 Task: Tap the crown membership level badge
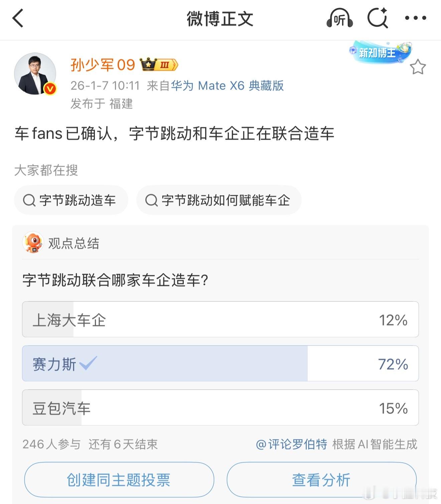tap(159, 65)
